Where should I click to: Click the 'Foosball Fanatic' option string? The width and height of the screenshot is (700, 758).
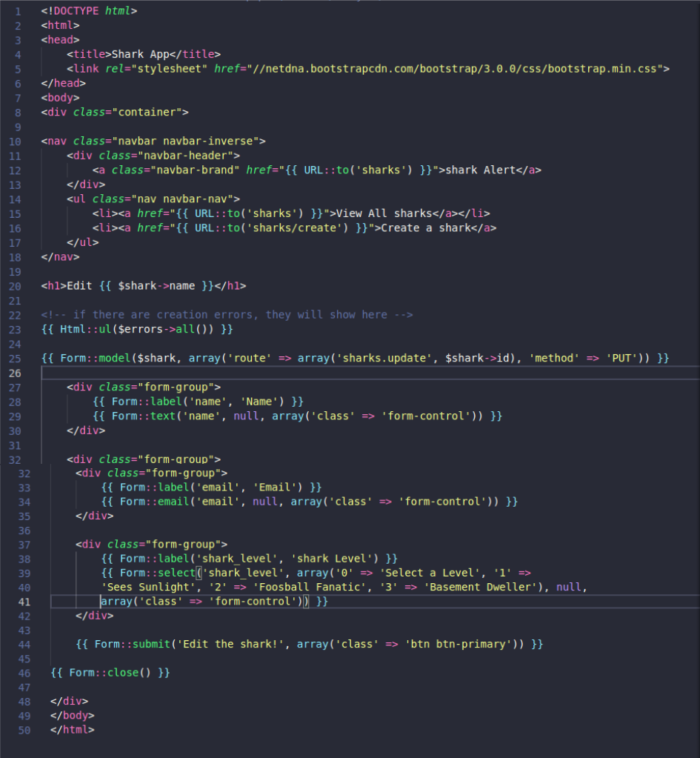coord(310,588)
